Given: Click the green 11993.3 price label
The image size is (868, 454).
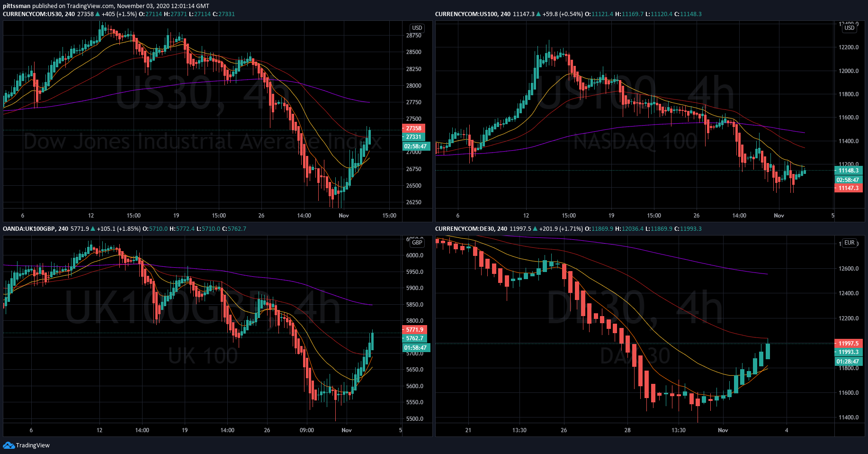Looking at the screenshot, I should (849, 352).
